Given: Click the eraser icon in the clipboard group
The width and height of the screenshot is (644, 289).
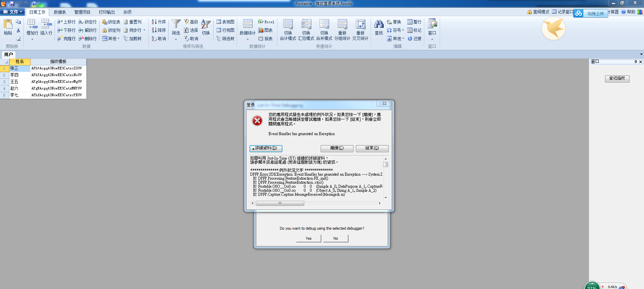Looking at the screenshot, I should tap(18, 39).
